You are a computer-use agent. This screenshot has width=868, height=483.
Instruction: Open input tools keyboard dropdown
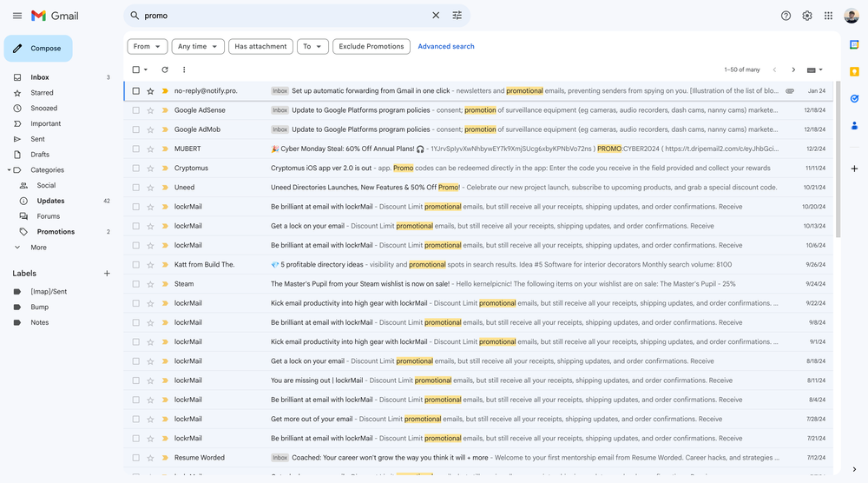pyautogui.click(x=815, y=69)
